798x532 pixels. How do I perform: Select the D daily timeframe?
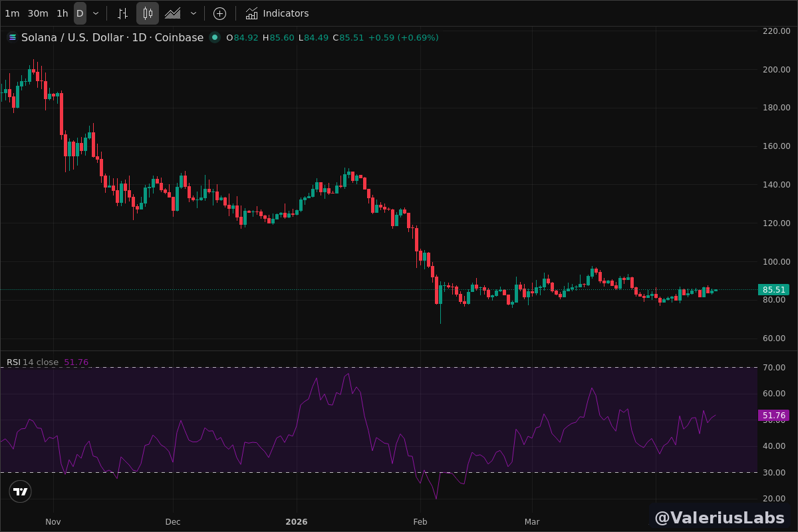[x=80, y=13]
